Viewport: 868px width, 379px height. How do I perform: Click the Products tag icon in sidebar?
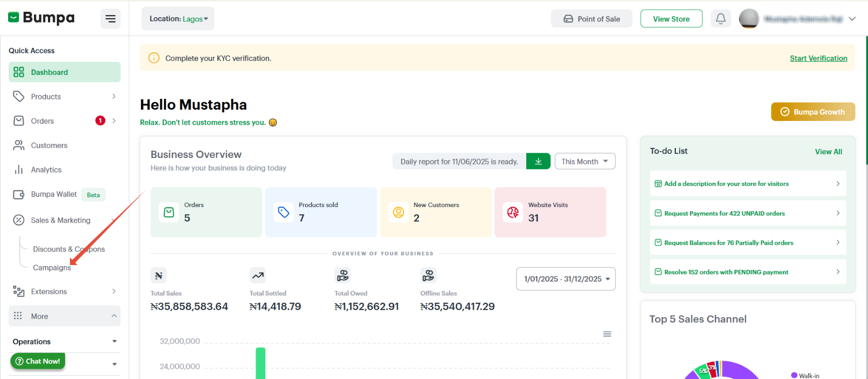pyautogui.click(x=19, y=96)
